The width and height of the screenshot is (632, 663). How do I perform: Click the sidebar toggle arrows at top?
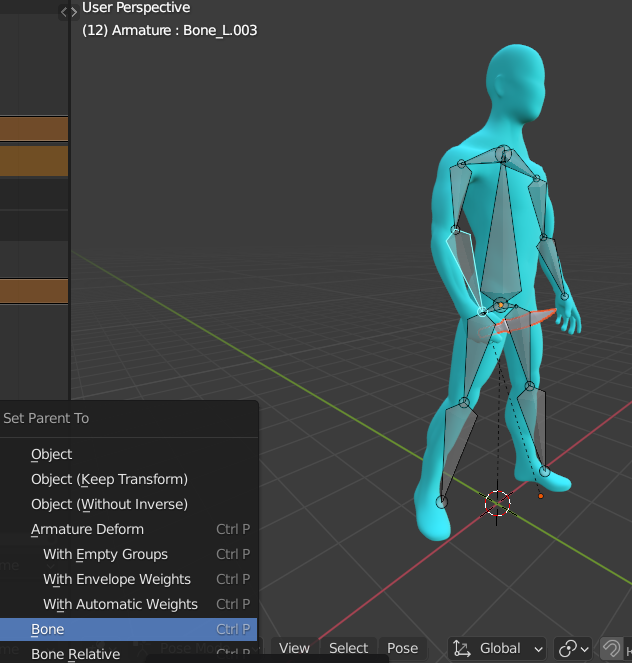pyautogui.click(x=68, y=12)
